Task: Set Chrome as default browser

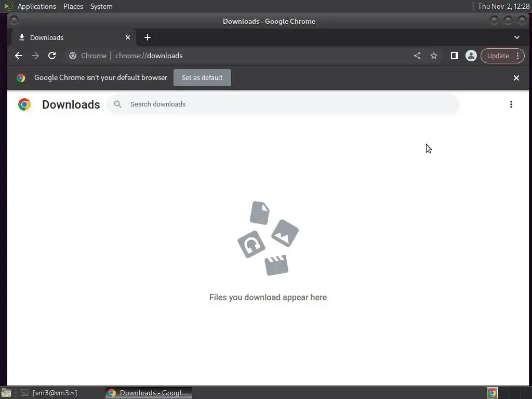Action: pos(202,78)
